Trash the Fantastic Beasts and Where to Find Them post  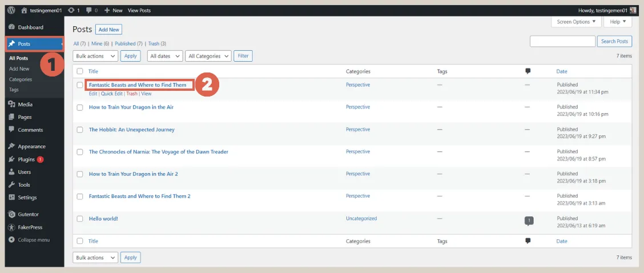[132, 94]
